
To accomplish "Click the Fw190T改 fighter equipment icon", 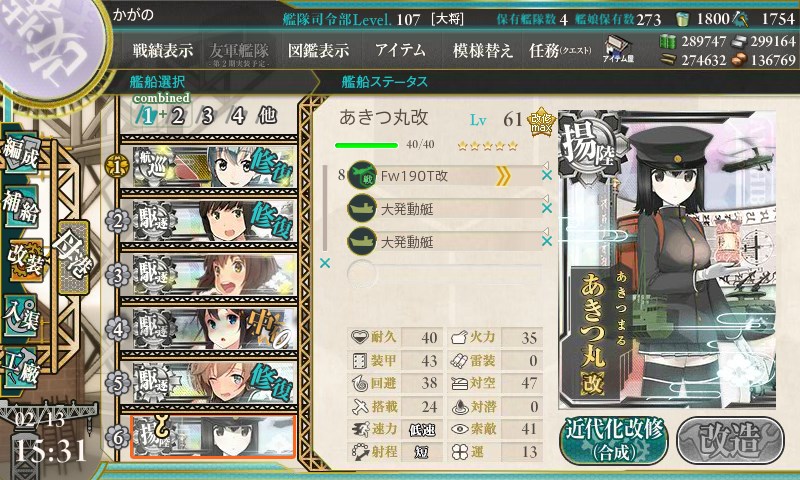I will [x=362, y=176].
